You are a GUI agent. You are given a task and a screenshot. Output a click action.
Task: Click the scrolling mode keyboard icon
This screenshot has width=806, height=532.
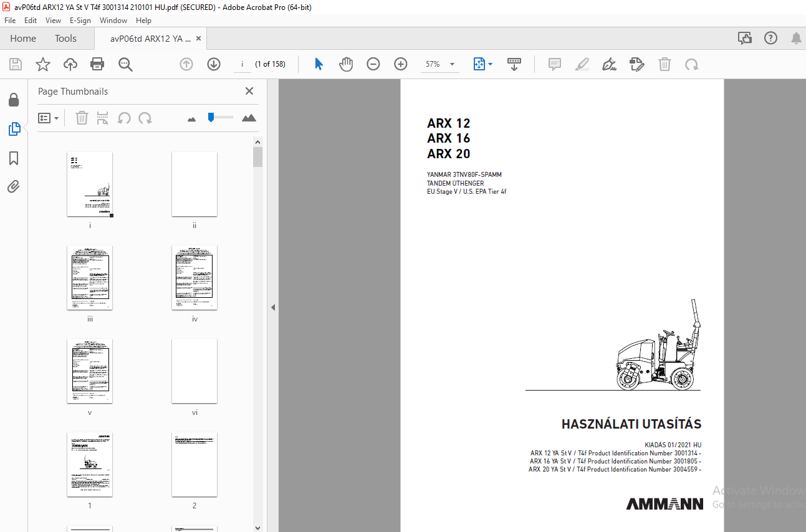(x=514, y=64)
